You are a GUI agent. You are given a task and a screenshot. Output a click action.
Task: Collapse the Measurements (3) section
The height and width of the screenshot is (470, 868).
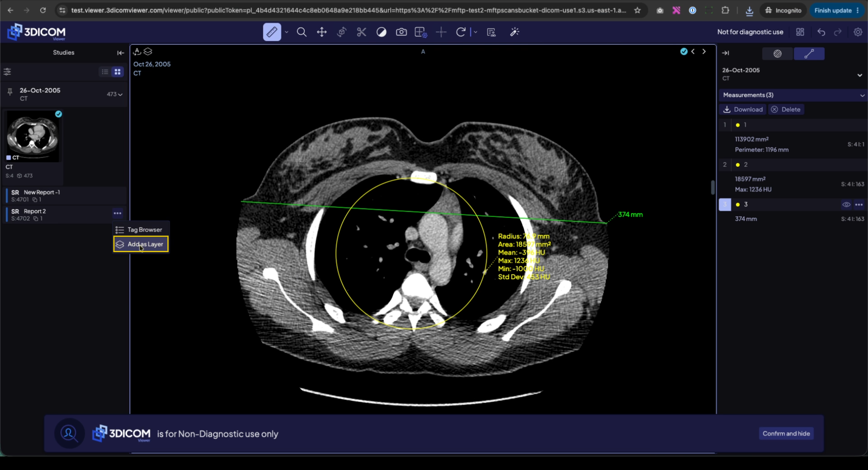(x=862, y=95)
